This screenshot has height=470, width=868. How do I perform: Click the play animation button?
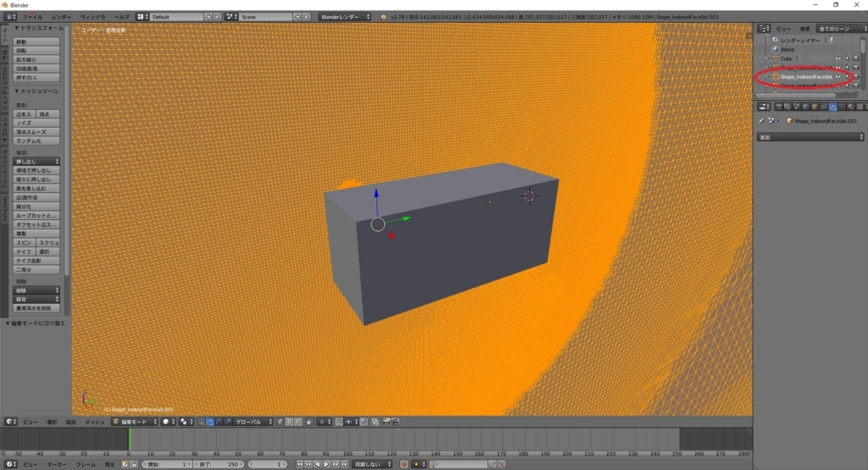coord(326,464)
